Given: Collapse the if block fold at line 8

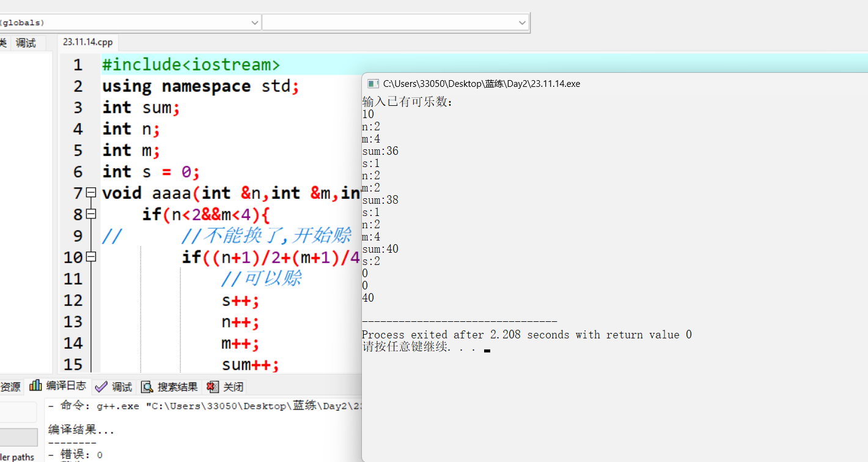Looking at the screenshot, I should click(x=91, y=214).
